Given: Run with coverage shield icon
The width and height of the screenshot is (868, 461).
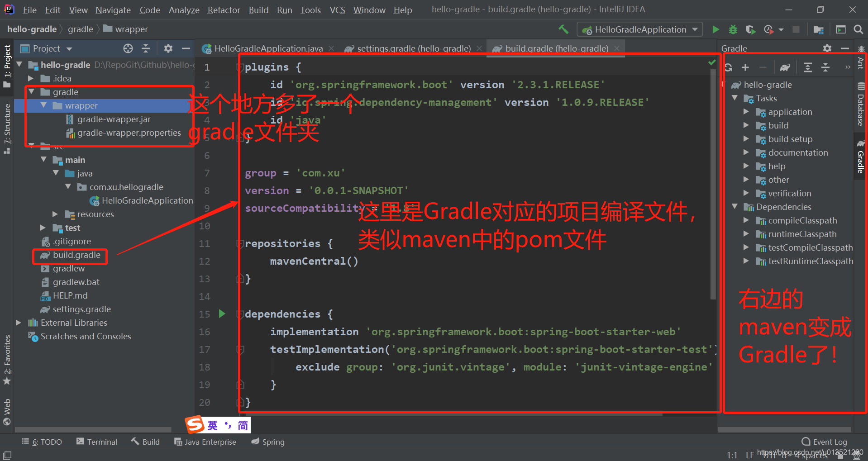Looking at the screenshot, I should pyautogui.click(x=750, y=29).
